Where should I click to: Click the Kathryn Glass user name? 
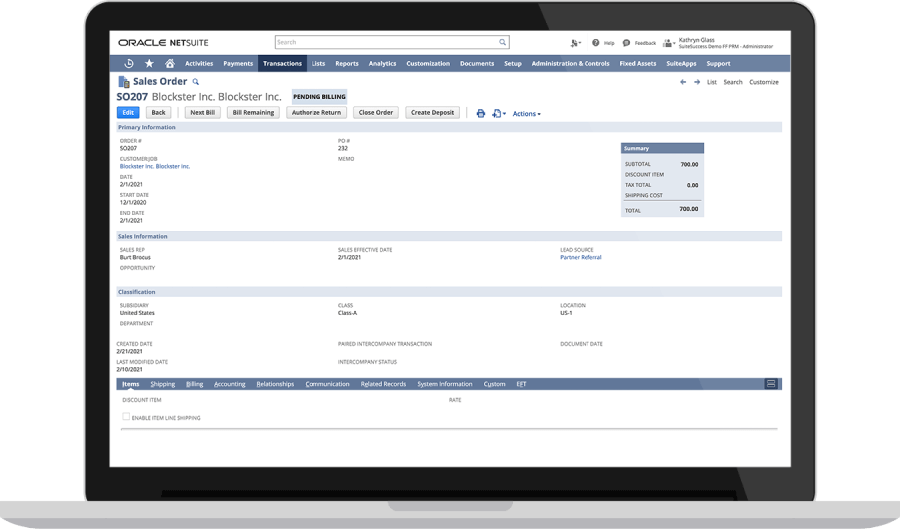[697, 40]
